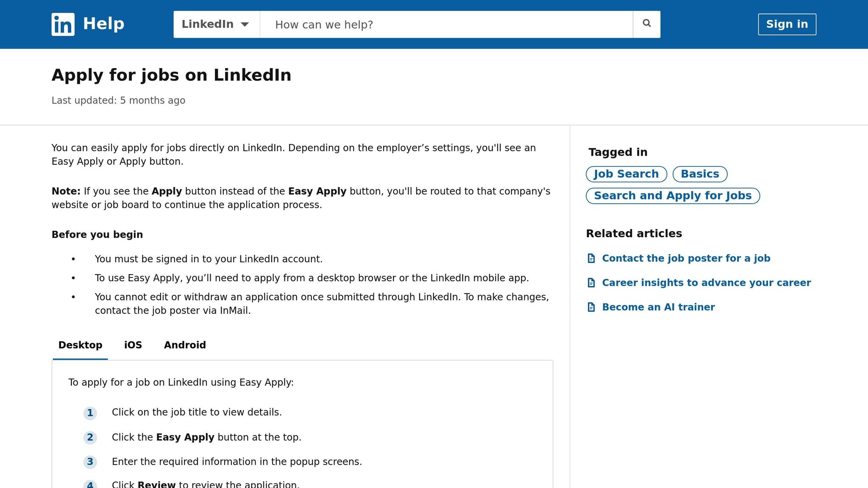The width and height of the screenshot is (868, 488).
Task: Click the search magnifier icon
Action: (x=646, y=24)
